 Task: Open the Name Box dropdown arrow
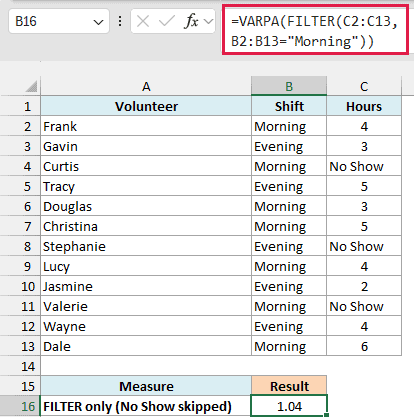pyautogui.click(x=98, y=22)
